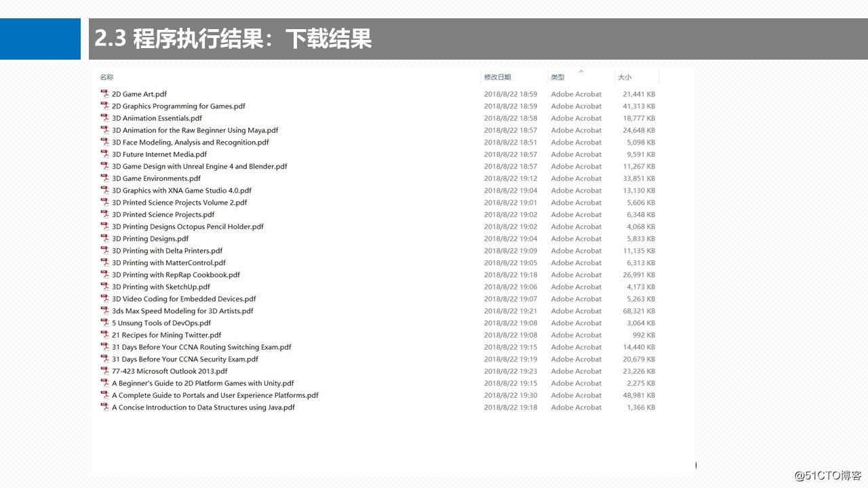868x488 pixels.
Task: Select A Beginner's Guide to 2D Platform Games file
Action: tap(203, 383)
